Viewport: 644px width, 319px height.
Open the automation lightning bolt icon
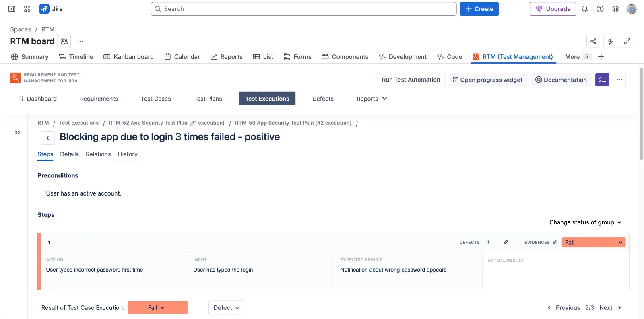tap(610, 41)
